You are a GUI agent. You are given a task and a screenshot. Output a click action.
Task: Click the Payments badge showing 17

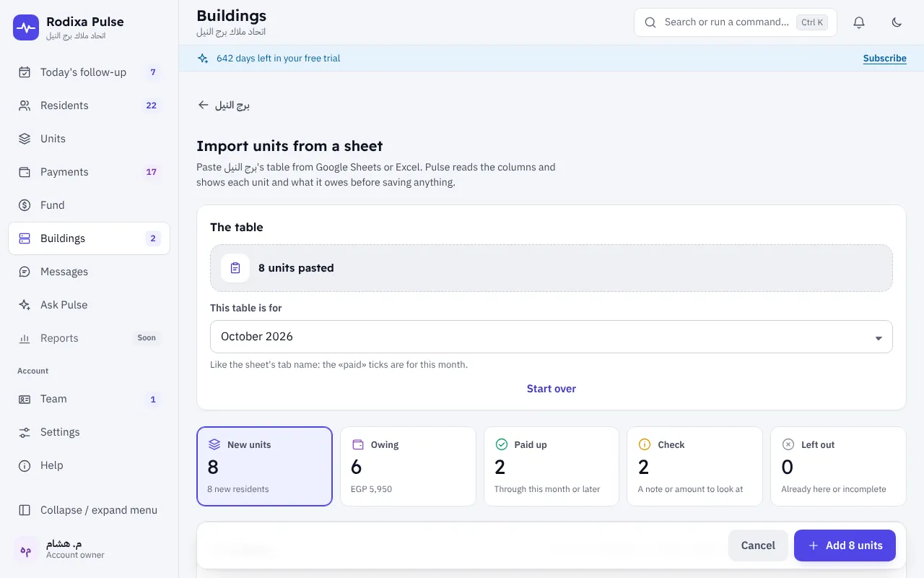[152, 172]
